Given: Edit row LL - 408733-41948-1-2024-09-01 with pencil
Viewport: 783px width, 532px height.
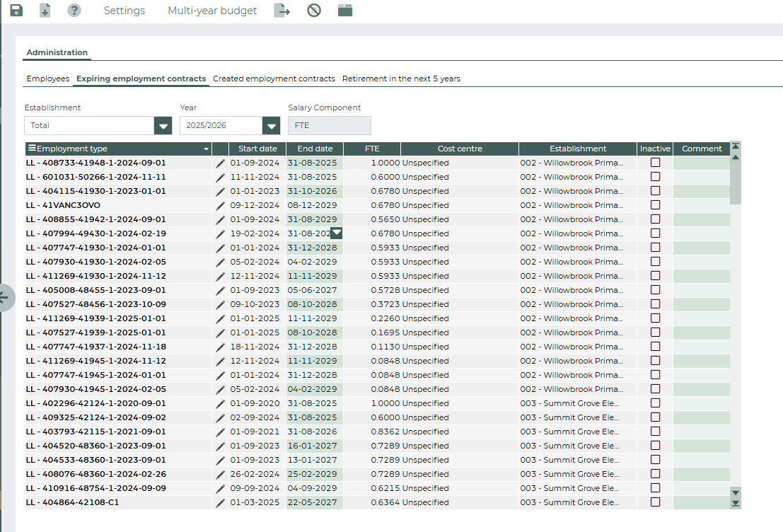Looking at the screenshot, I should [220, 163].
